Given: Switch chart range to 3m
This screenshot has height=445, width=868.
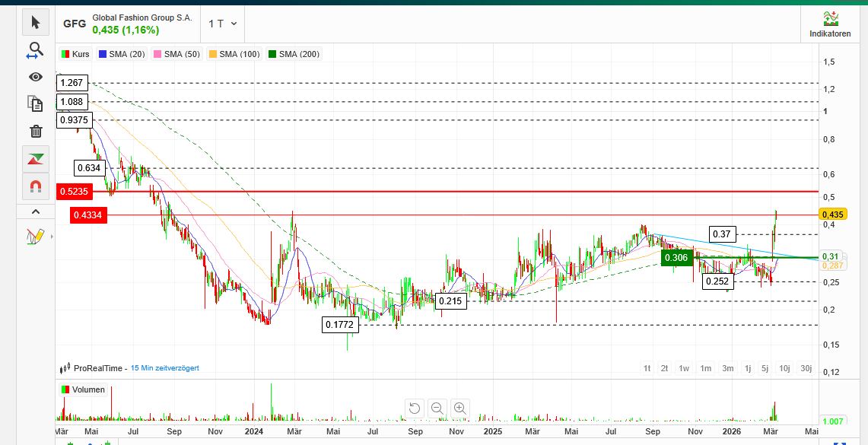Looking at the screenshot, I should click(728, 369).
